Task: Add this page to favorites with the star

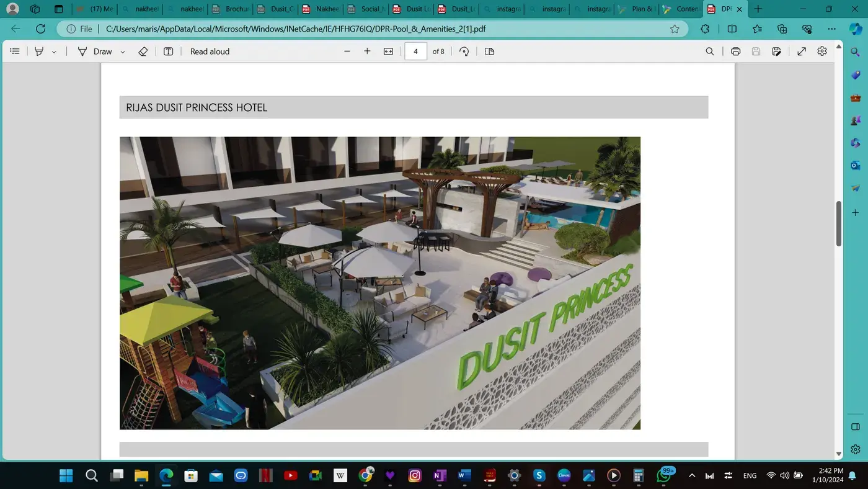Action: pos(675,29)
